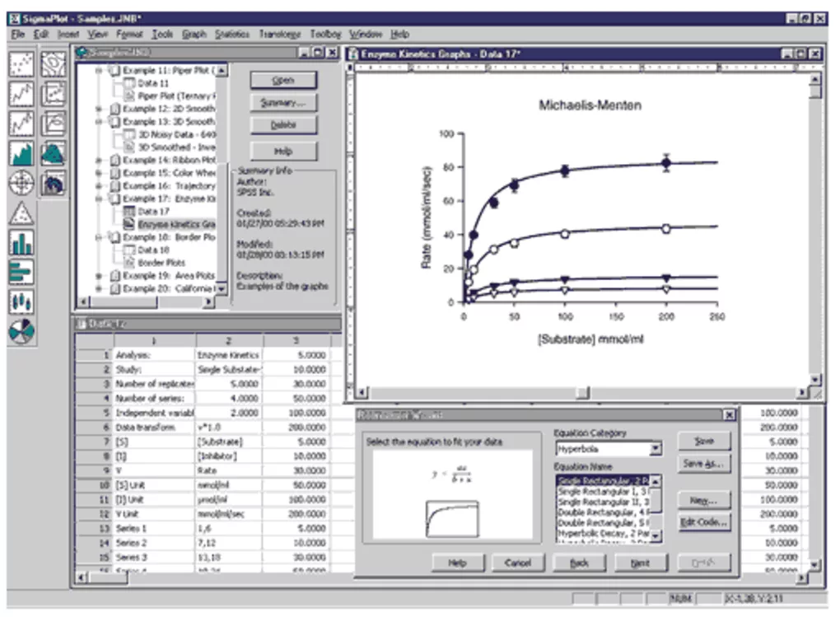Select Hyperbolic Decay, 2 Parameter equation
Image resolution: width=840 pixels, height=617 pixels.
coord(605,535)
